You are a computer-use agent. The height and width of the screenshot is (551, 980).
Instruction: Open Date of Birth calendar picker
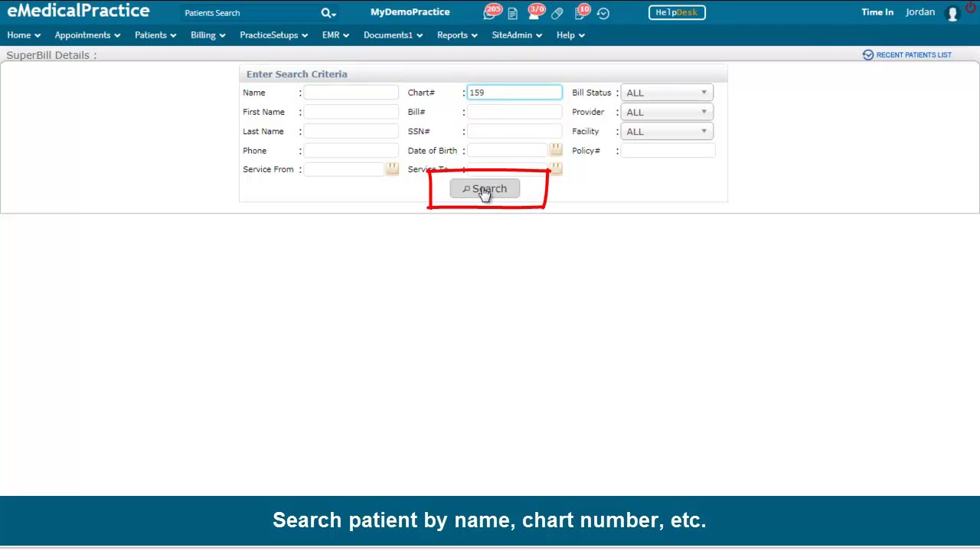click(556, 150)
